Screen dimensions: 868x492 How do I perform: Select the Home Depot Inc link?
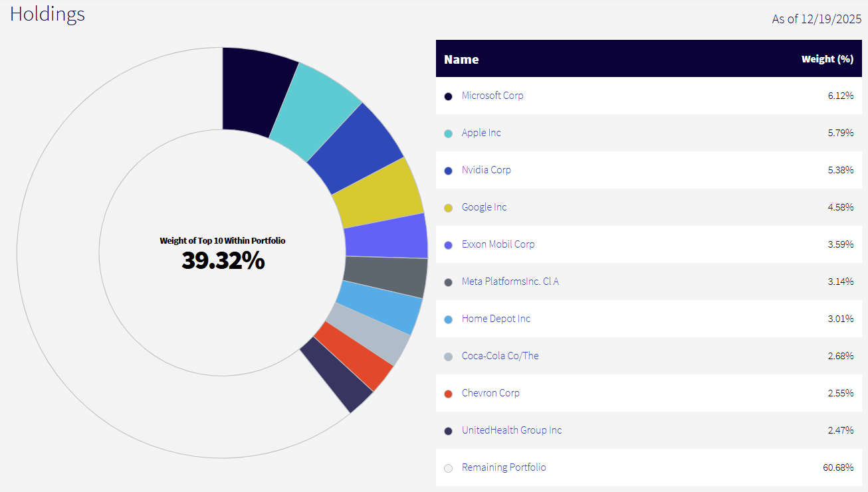(496, 318)
